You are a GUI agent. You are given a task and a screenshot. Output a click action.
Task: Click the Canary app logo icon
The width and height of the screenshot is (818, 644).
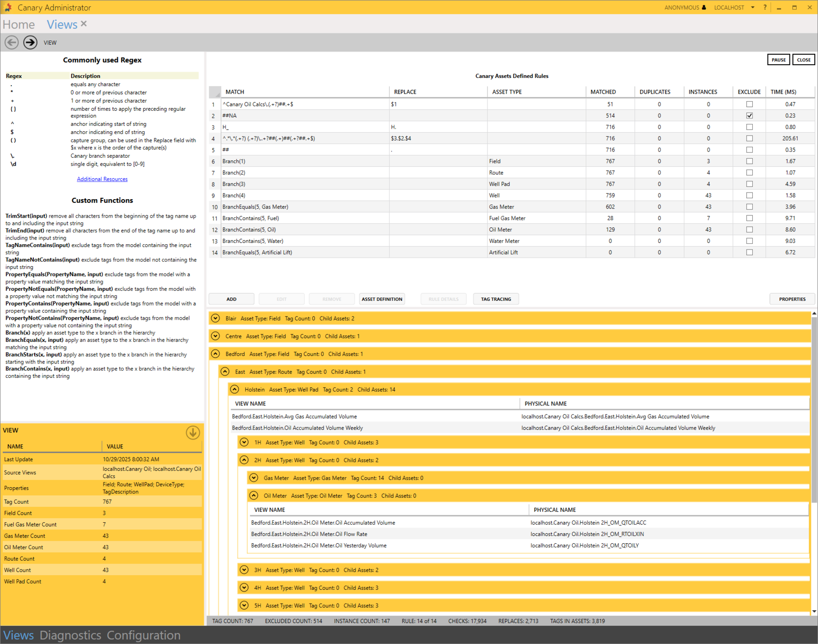[8, 7]
